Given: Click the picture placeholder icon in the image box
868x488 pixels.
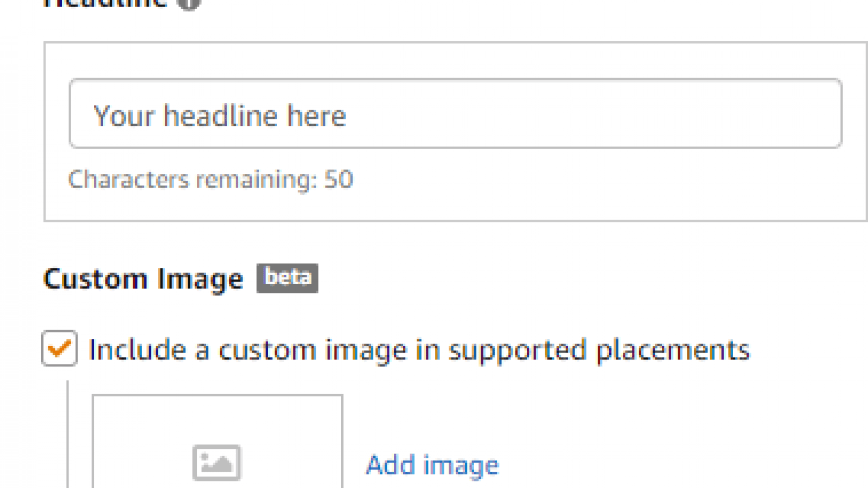Looking at the screenshot, I should coord(216,463).
